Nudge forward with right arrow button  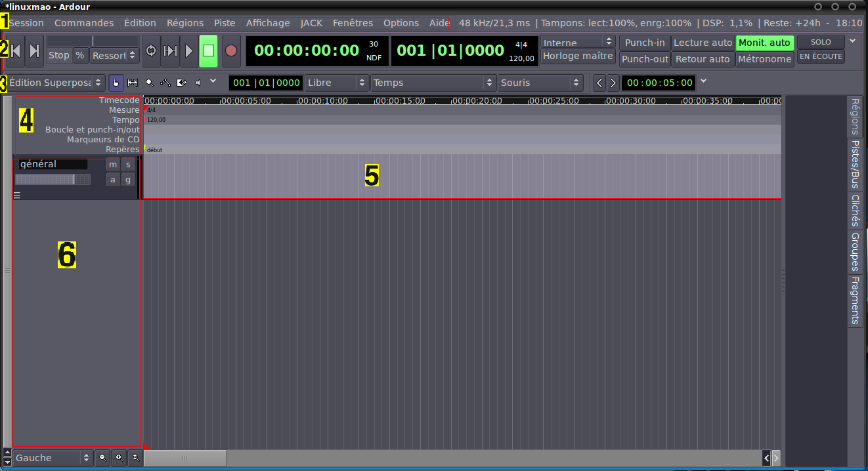tap(613, 83)
